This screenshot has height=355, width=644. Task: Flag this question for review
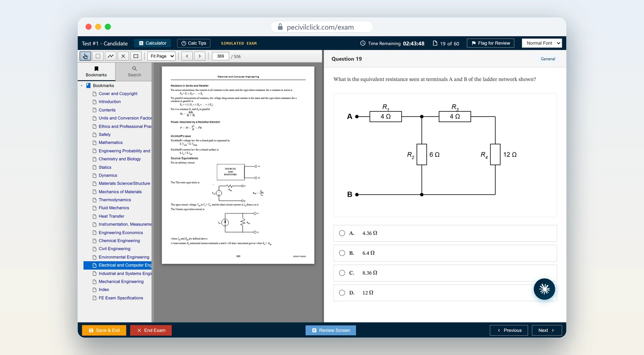click(x=490, y=43)
